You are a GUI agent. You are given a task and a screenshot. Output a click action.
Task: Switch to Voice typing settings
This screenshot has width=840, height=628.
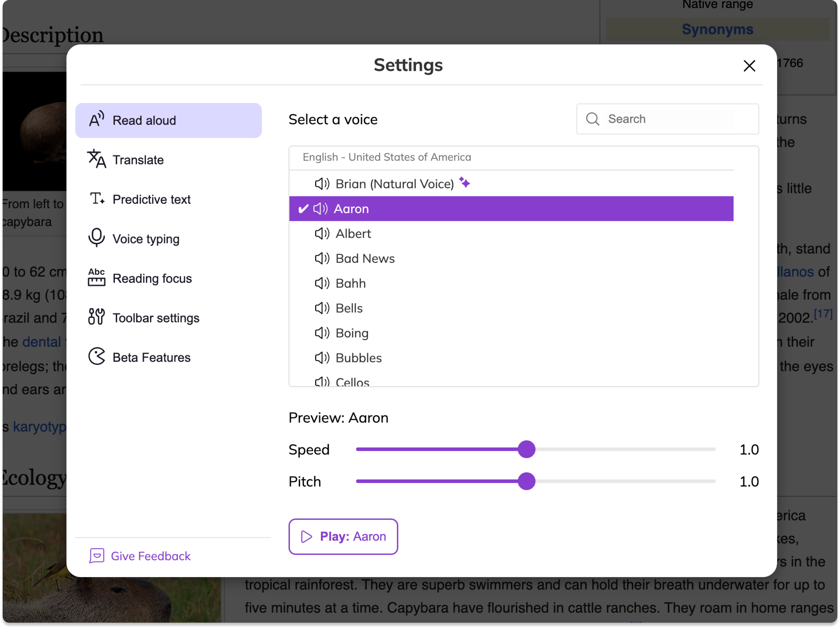[168, 239]
